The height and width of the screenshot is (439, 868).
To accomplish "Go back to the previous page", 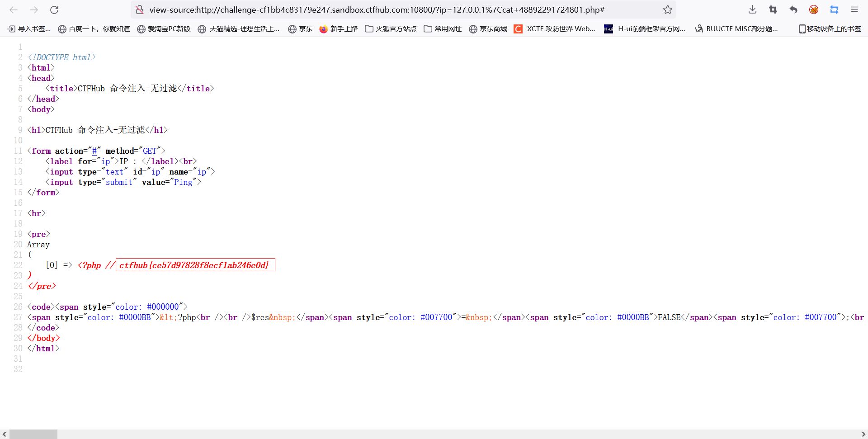I will (x=14, y=9).
